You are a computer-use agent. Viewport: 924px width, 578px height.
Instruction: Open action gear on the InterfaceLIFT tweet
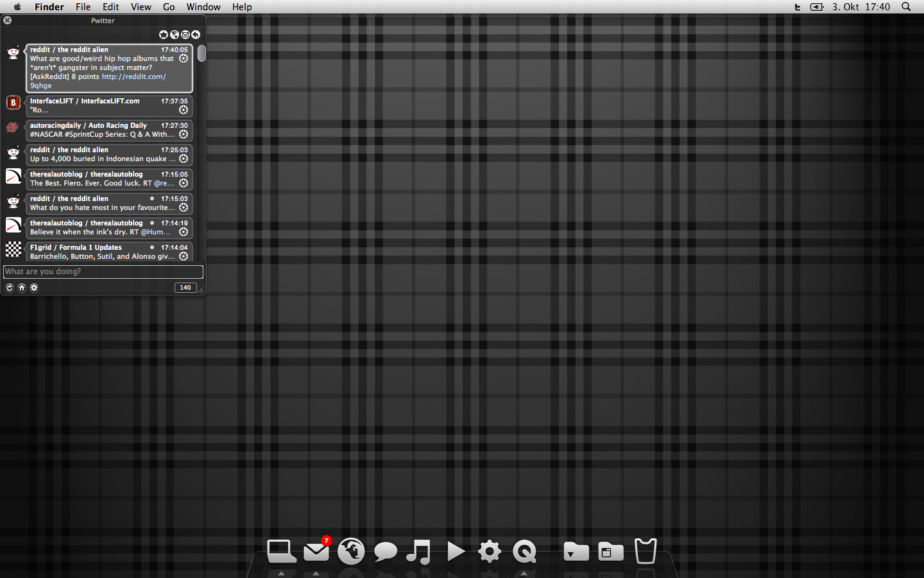tap(184, 110)
